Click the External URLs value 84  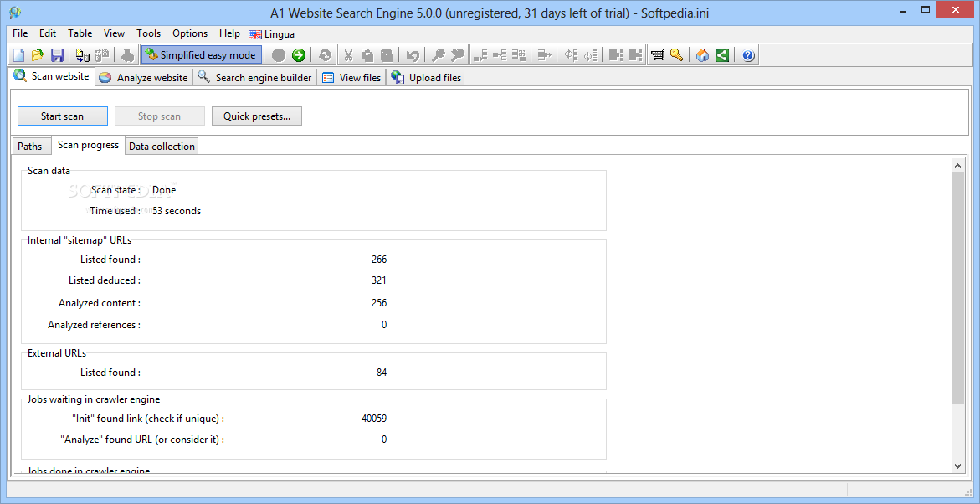point(382,373)
